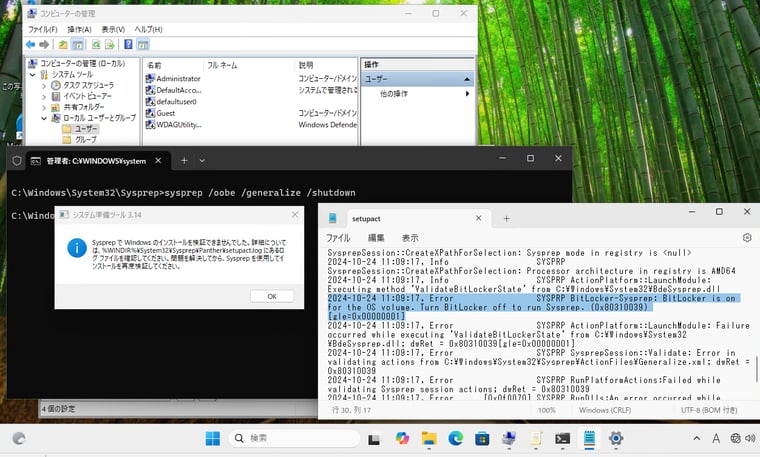The height and width of the screenshot is (457, 760).
Task: Click the Forward arrow in Computer Management toolbar
Action: pyautogui.click(x=44, y=45)
